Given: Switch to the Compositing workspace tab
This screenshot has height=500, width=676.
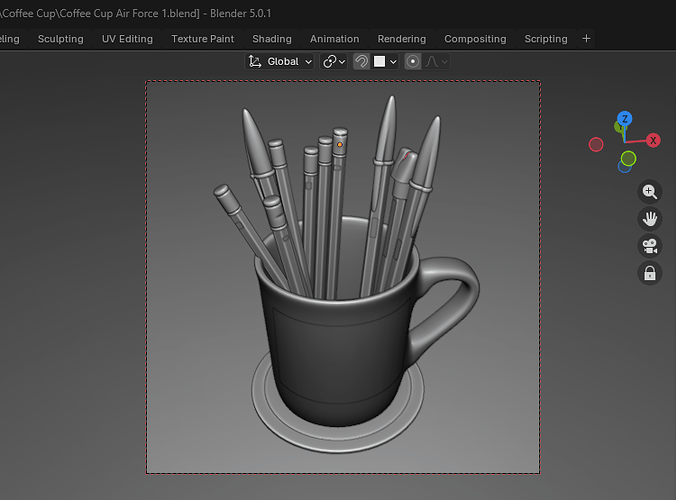Looking at the screenshot, I should click(475, 39).
